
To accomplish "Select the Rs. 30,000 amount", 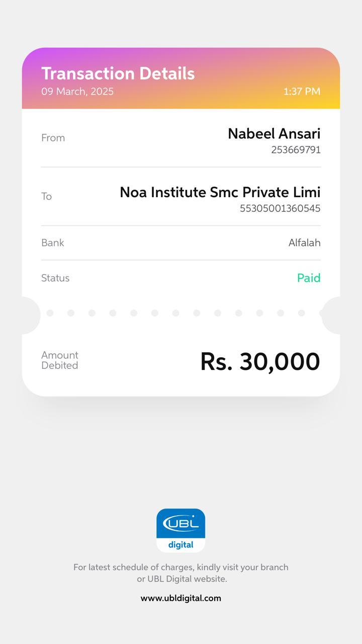I will click(260, 361).
